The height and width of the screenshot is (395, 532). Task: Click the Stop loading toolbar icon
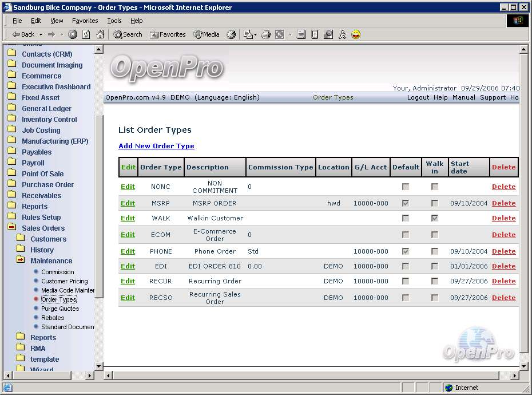(73, 34)
